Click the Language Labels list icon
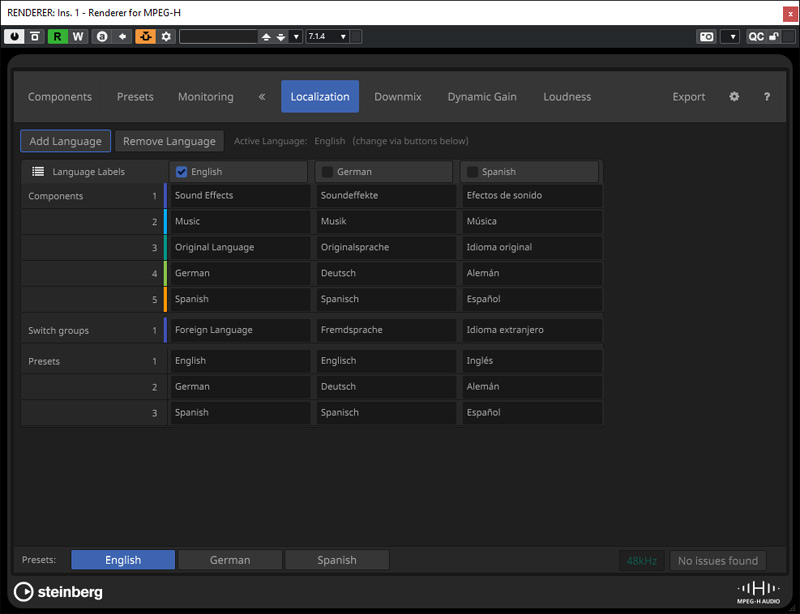Screen dimensions: 800x614 click(38, 172)
